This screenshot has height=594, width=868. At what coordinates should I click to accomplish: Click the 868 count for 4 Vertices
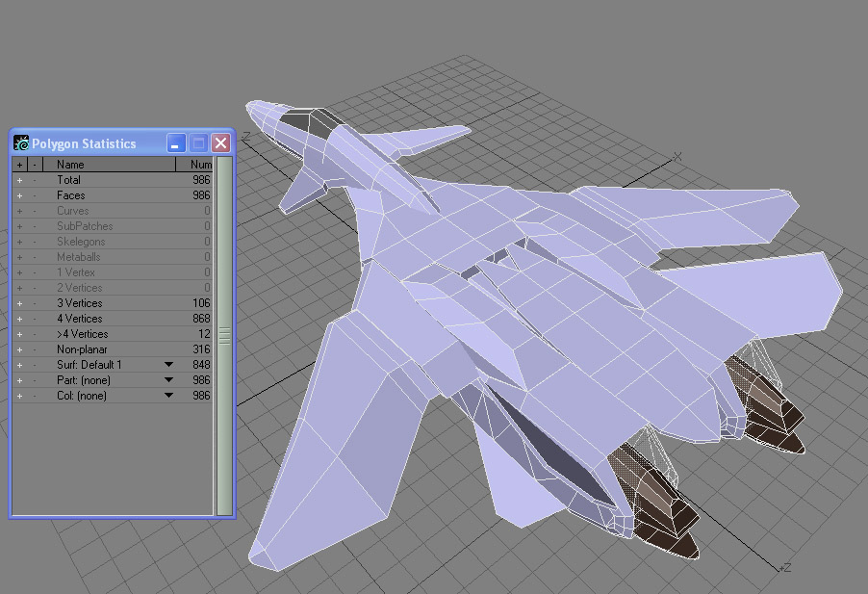coord(201,319)
